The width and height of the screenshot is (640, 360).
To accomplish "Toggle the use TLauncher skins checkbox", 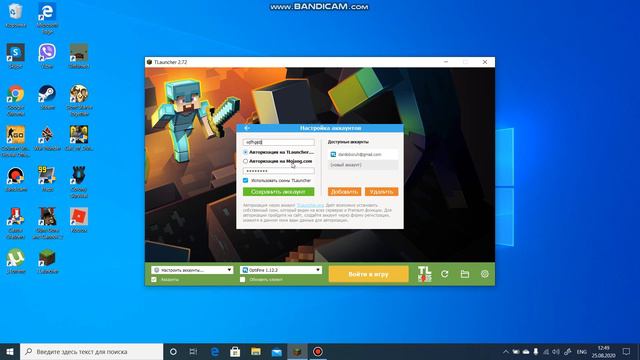I will tap(245, 180).
